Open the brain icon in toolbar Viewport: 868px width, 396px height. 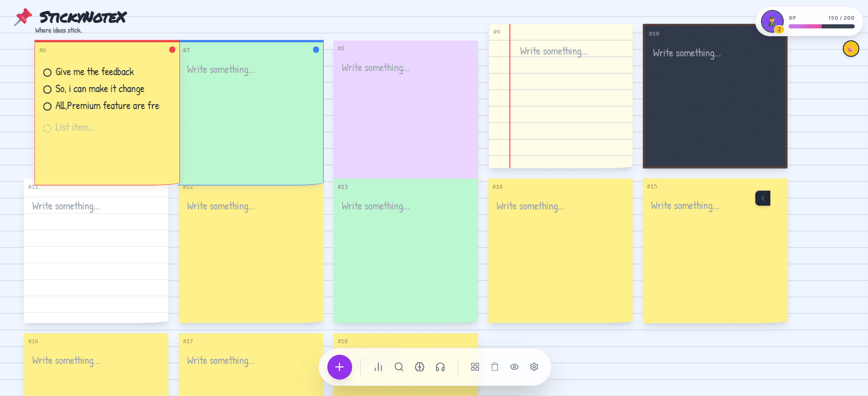(420, 367)
